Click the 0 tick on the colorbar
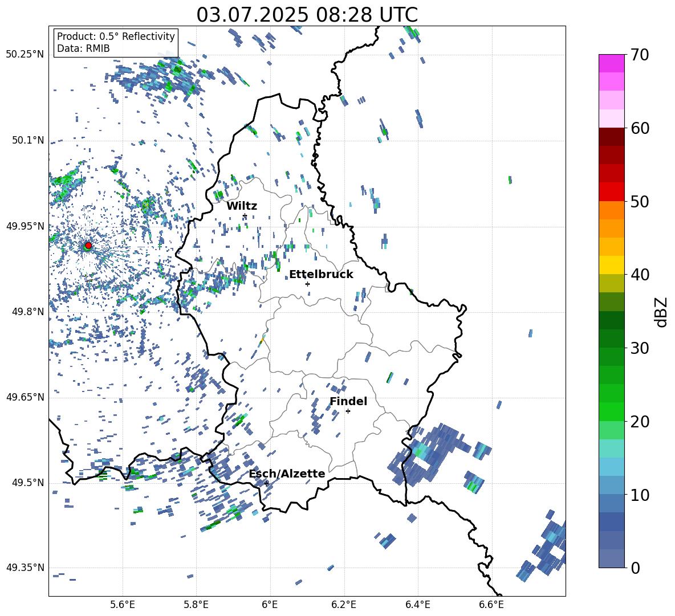Image resolution: width=675 pixels, height=616 pixels. 635,568
